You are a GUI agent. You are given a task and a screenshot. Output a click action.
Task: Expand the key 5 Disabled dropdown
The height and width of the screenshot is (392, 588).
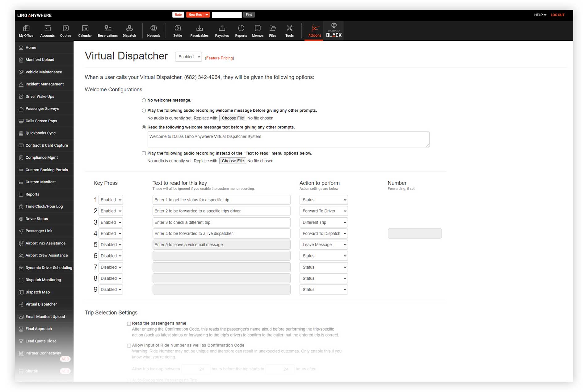click(111, 245)
